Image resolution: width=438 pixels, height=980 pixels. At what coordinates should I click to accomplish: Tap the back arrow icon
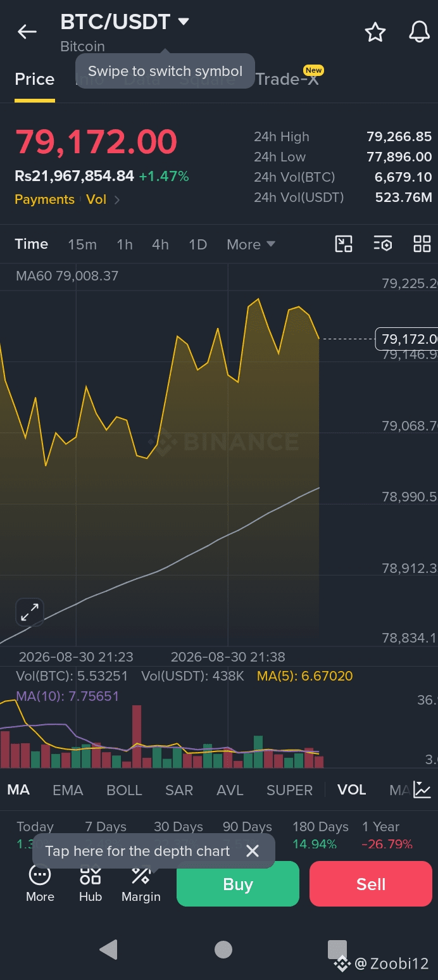27,32
